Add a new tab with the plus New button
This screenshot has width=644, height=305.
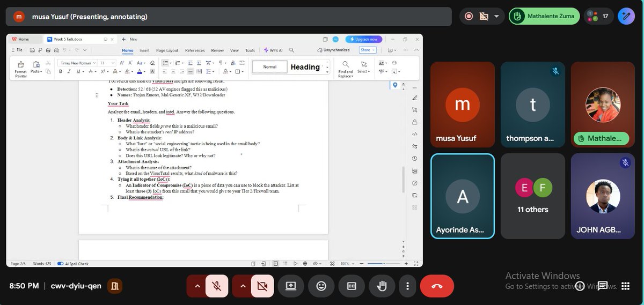click(129, 39)
